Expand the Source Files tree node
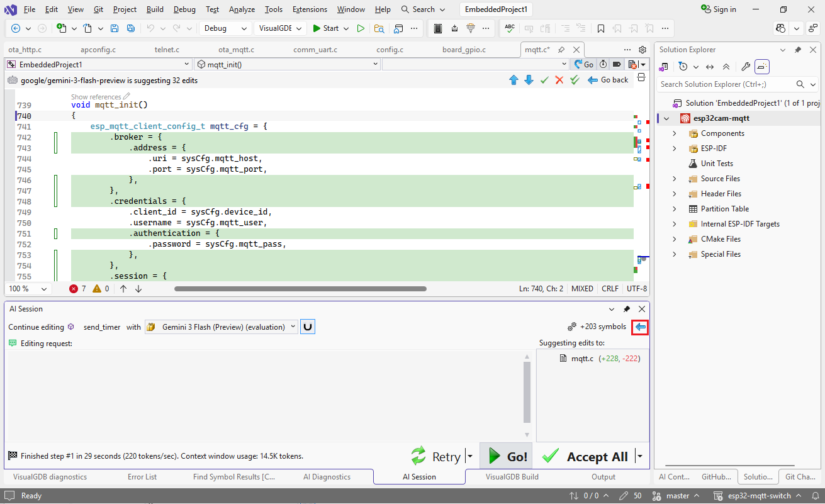The image size is (825, 504). pyautogui.click(x=675, y=179)
